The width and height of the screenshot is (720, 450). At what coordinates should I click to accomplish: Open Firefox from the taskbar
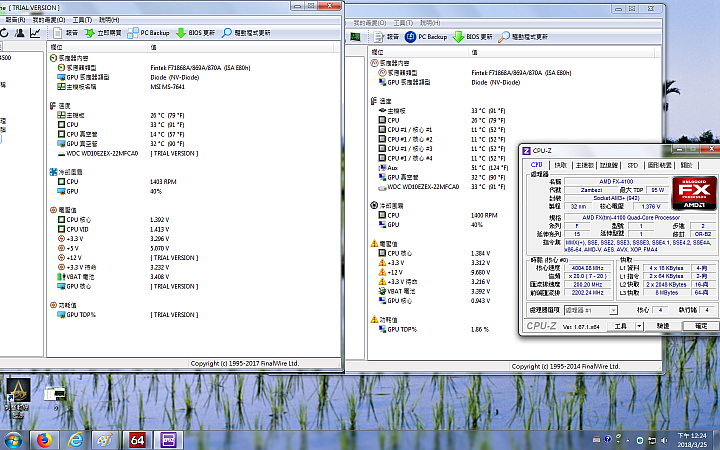pos(45,441)
